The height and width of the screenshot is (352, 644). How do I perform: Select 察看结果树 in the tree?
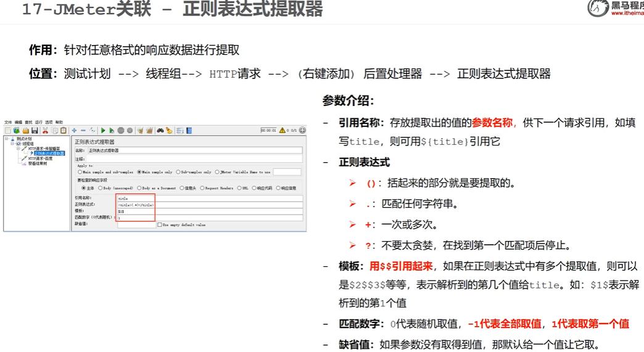(38, 163)
